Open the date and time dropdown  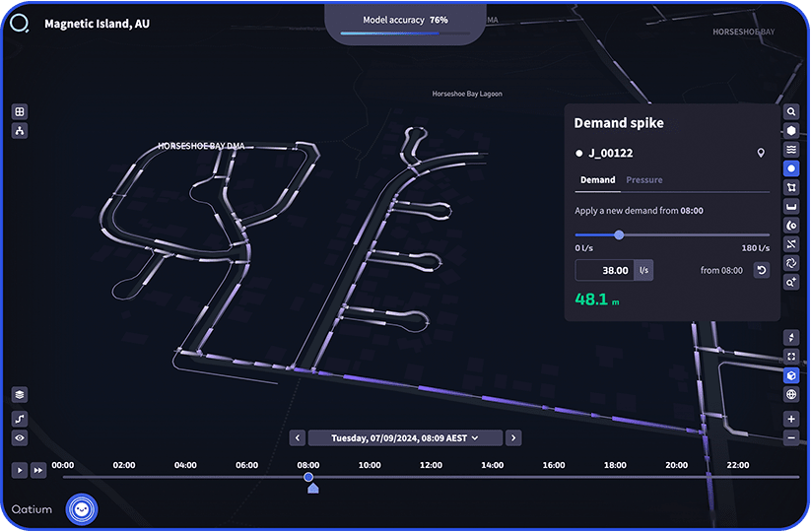click(405, 437)
